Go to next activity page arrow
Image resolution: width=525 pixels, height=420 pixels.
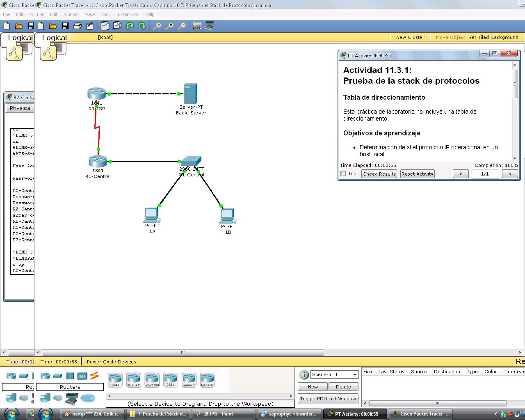(x=510, y=174)
